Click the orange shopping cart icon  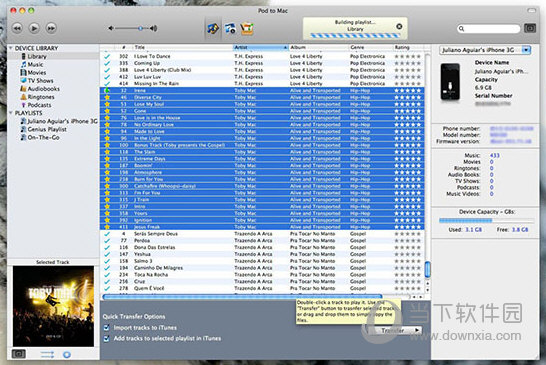pyautogui.click(x=247, y=28)
